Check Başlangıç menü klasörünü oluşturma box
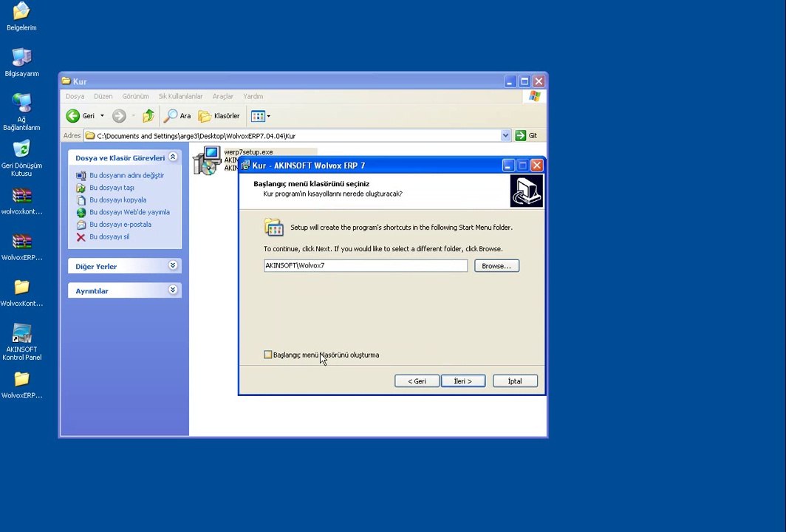786x532 pixels. click(267, 355)
